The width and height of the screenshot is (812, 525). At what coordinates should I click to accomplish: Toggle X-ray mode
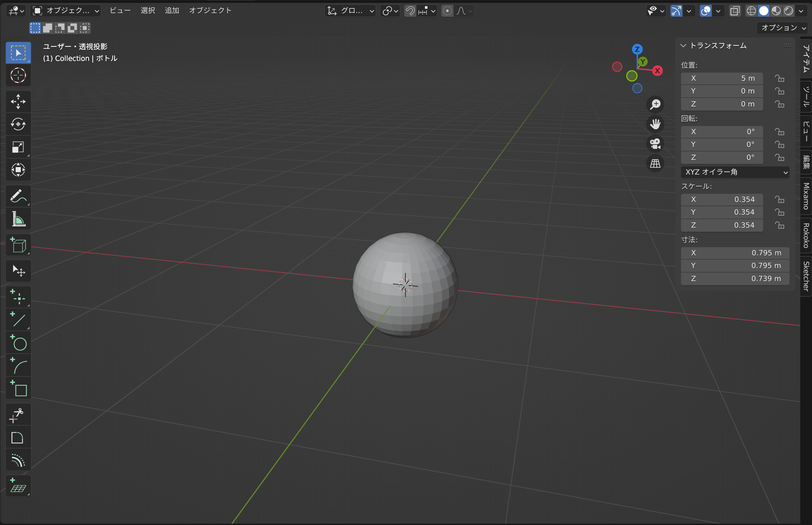(735, 11)
